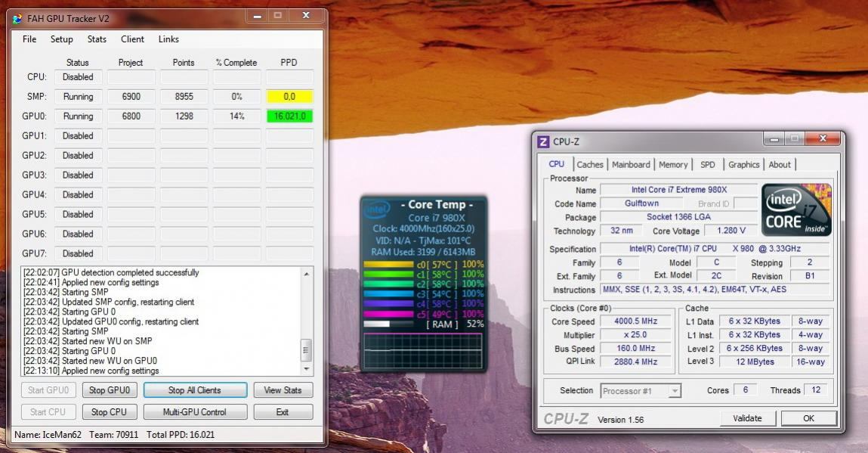The image size is (868, 453).
Task: Click the GPU0 project field 6800
Action: pyautogui.click(x=131, y=116)
